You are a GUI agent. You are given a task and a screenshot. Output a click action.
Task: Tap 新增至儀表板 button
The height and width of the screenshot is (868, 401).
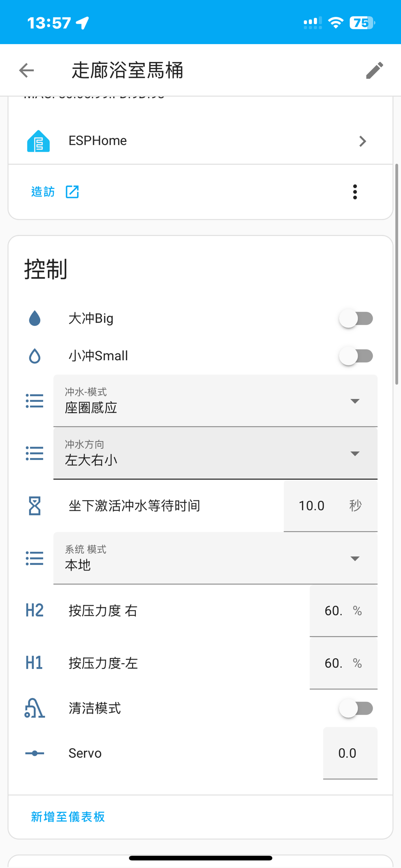[68, 817]
